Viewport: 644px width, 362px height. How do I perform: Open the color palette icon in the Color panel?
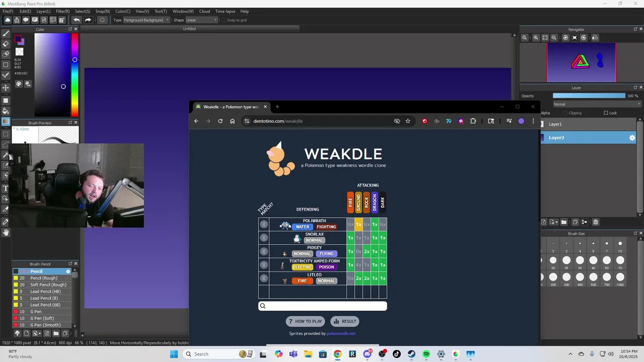pyautogui.click(x=19, y=84)
